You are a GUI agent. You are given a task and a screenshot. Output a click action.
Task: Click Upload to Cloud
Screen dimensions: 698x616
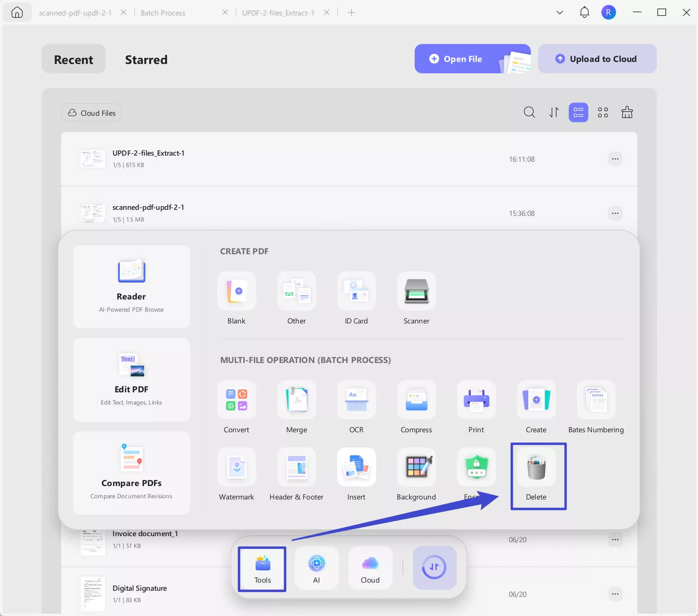(x=597, y=59)
